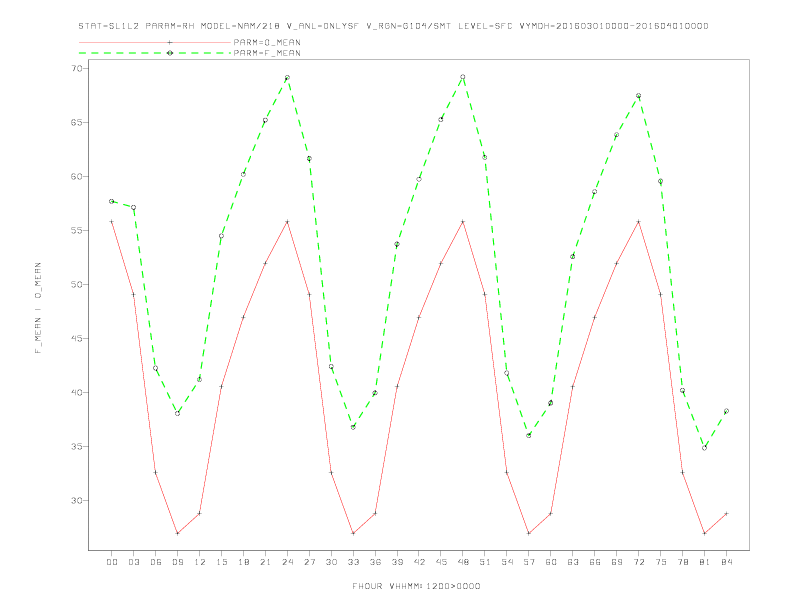Click x-axis forecast hour label 48
The height and width of the screenshot is (612, 792).
(463, 562)
